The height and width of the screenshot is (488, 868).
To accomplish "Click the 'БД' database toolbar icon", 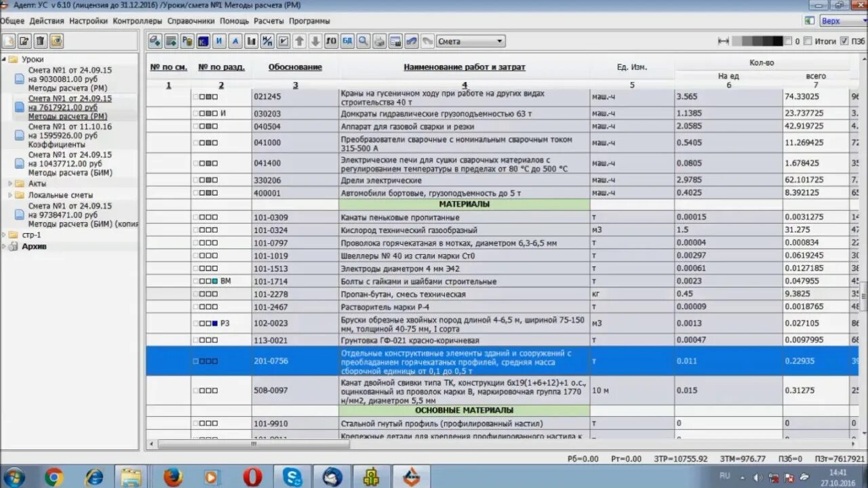I will [x=347, y=41].
